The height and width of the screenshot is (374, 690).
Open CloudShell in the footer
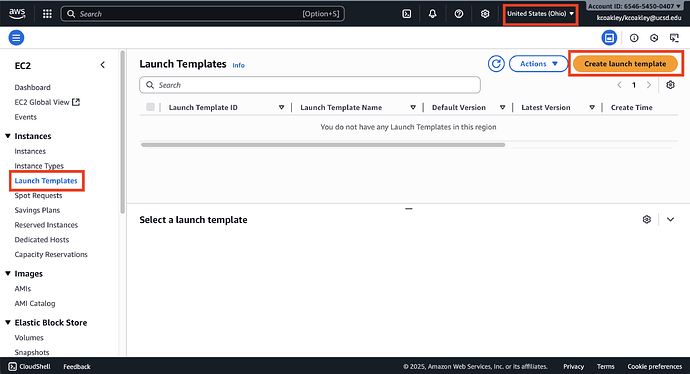[29, 367]
